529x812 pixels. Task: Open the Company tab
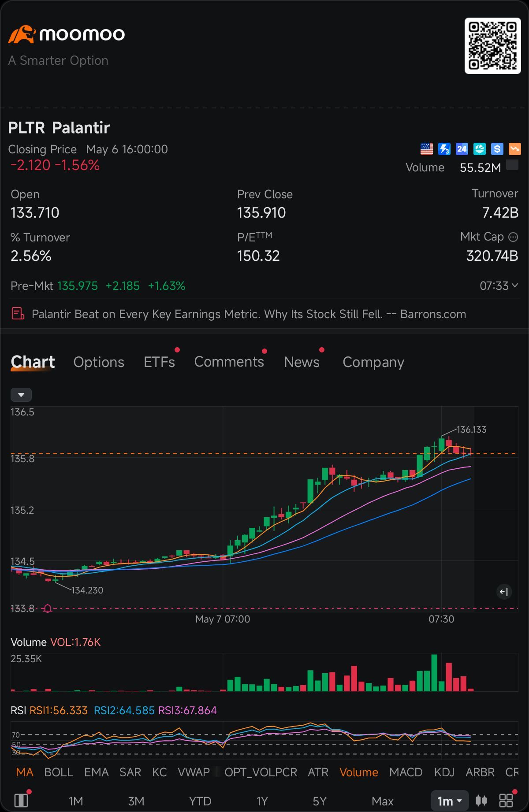coord(373,363)
